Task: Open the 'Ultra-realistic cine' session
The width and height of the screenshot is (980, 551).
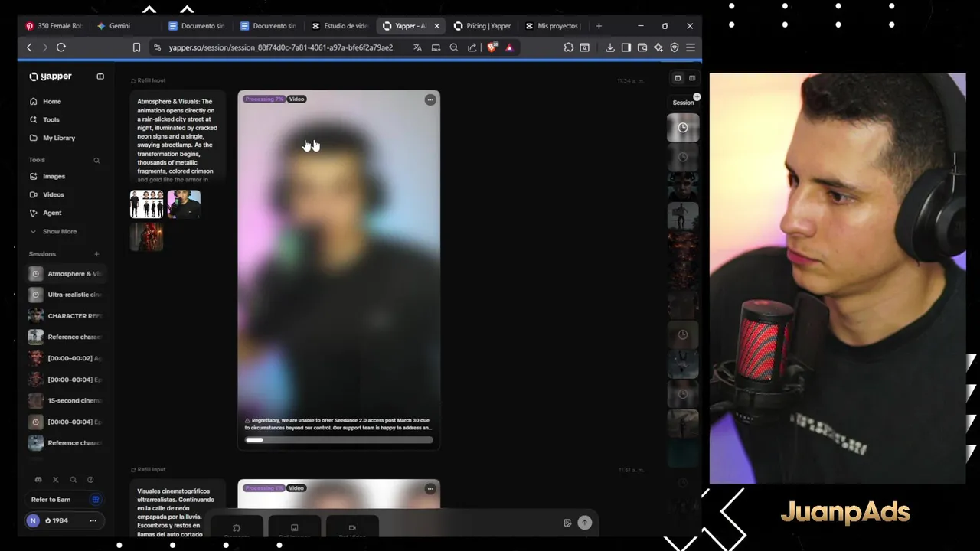Action: (66, 295)
